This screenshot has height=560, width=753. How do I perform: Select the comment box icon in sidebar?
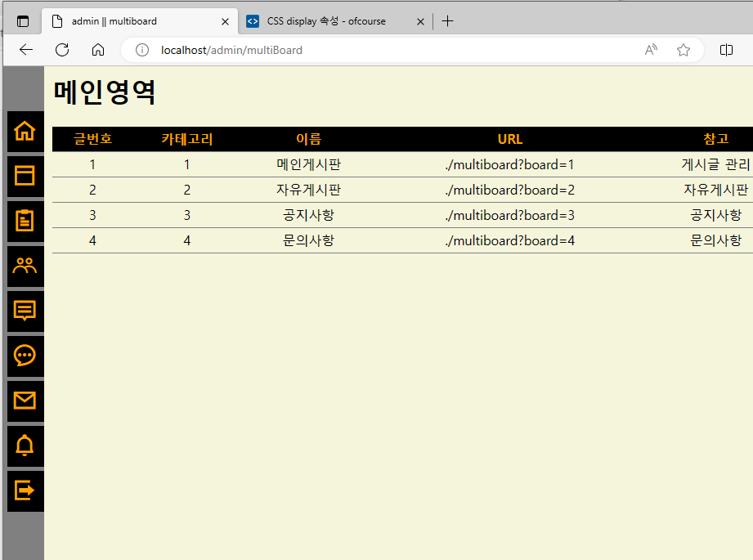pyautogui.click(x=25, y=311)
